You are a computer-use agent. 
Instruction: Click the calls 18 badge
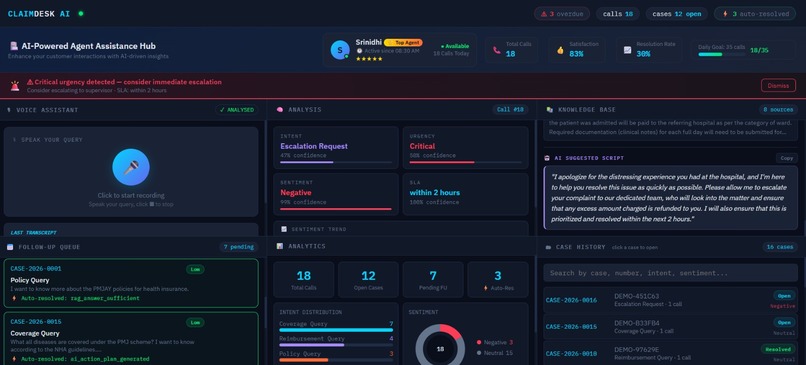[x=617, y=14]
